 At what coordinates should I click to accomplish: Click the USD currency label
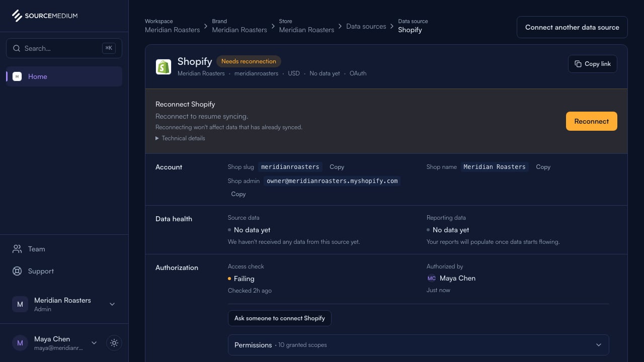click(294, 73)
